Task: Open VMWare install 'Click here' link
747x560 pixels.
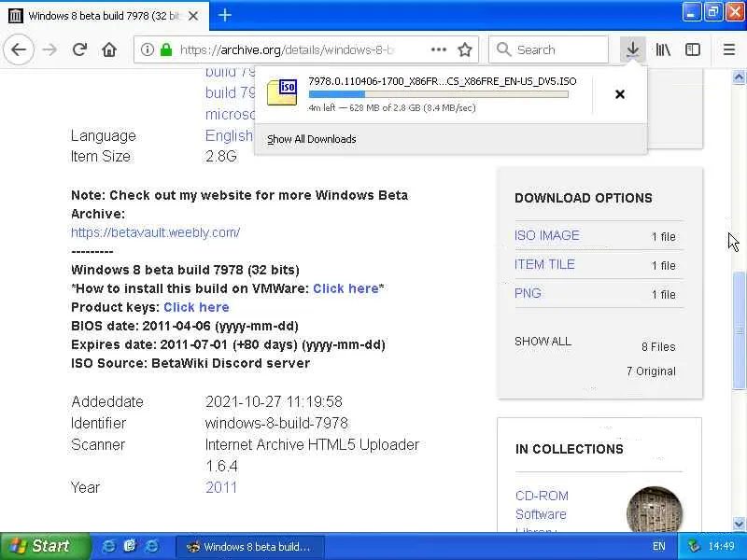Action: pyautogui.click(x=345, y=288)
